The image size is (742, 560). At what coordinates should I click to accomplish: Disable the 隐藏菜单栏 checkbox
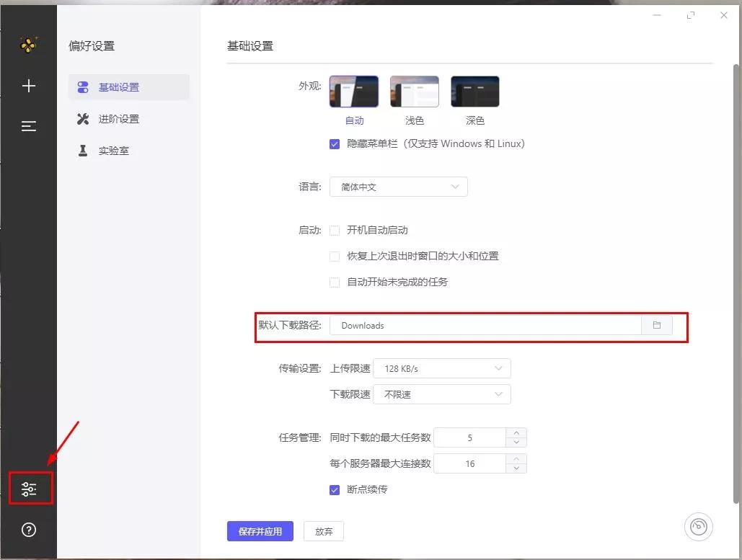[x=334, y=143]
